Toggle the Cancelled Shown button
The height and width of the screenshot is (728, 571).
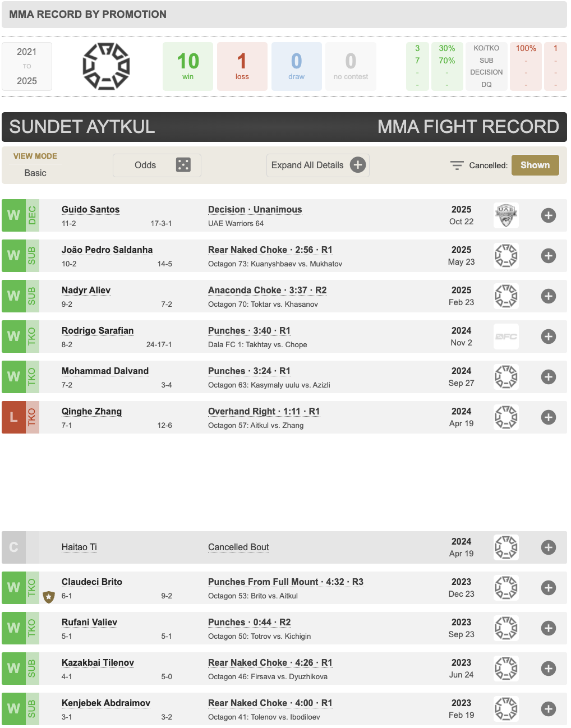[x=535, y=165]
